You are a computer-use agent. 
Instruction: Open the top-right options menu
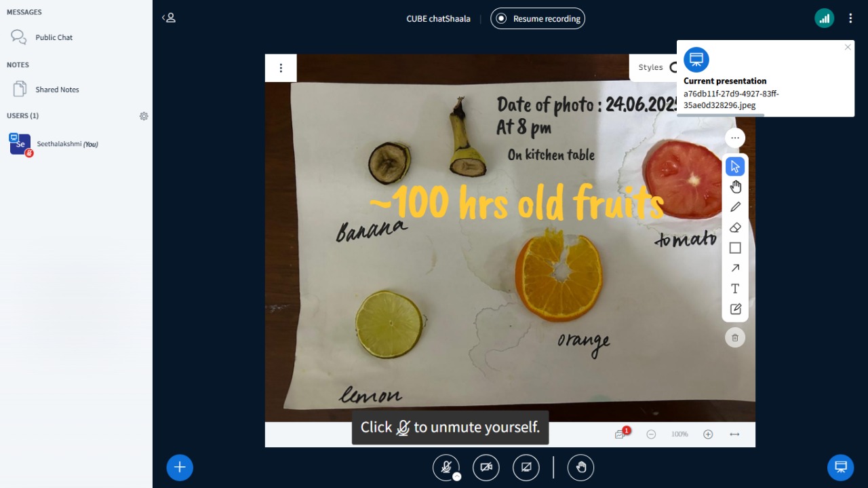850,18
